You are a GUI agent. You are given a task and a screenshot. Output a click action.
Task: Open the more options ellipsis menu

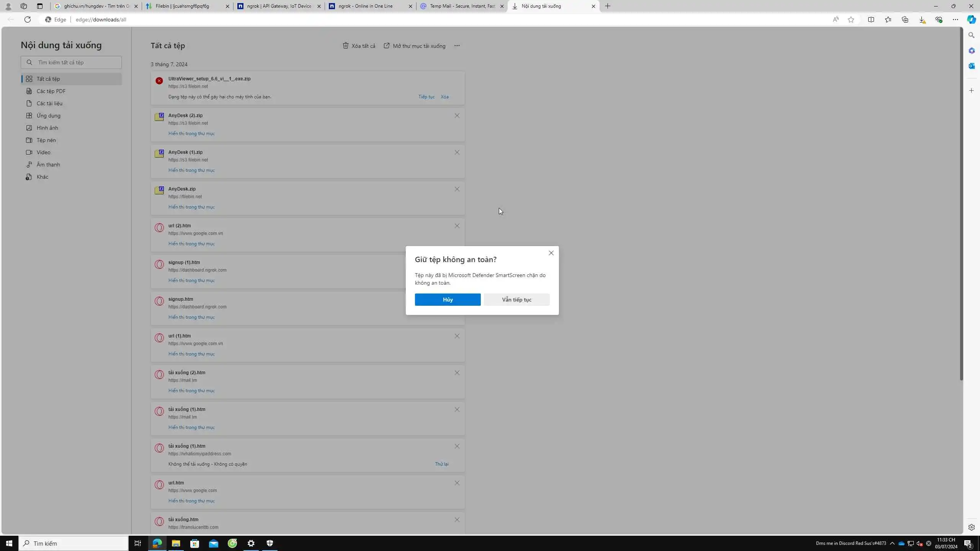pyautogui.click(x=457, y=46)
